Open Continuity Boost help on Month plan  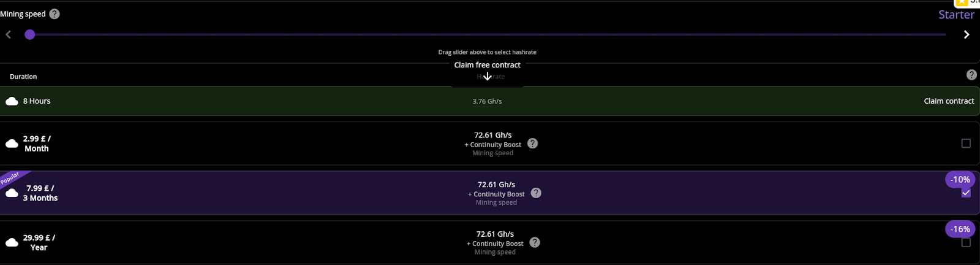(533, 144)
